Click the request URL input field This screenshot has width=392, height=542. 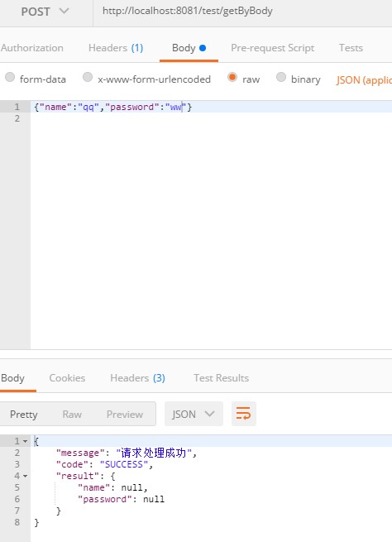coord(242,12)
